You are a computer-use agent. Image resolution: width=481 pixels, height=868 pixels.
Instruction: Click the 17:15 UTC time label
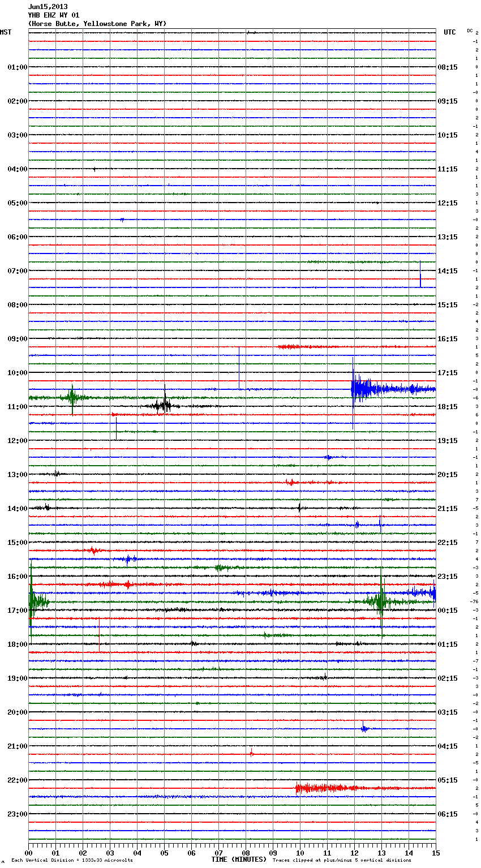coord(448,373)
